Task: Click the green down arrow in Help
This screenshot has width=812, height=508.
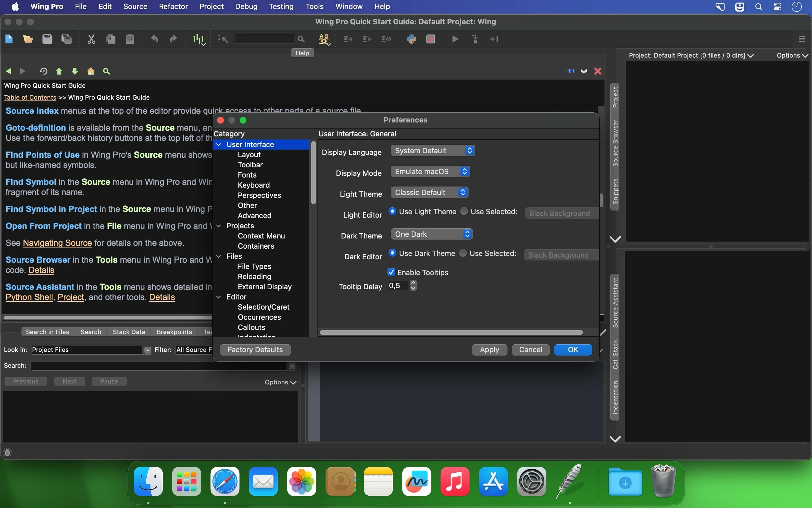Action: tap(75, 71)
